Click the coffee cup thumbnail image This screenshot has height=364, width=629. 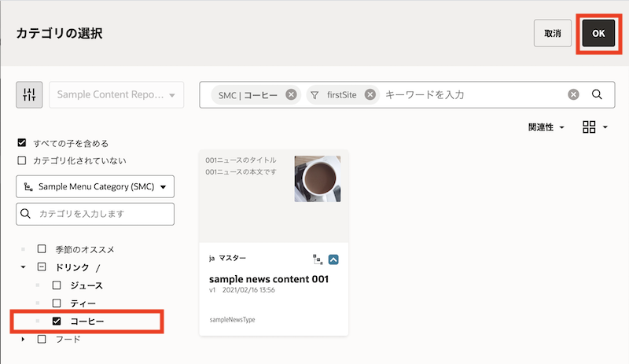pos(318,178)
